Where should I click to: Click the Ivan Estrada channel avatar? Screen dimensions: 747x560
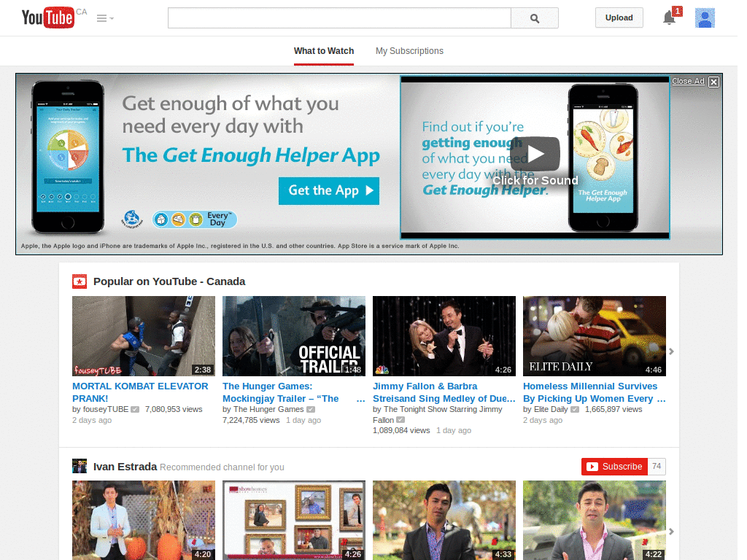80,466
